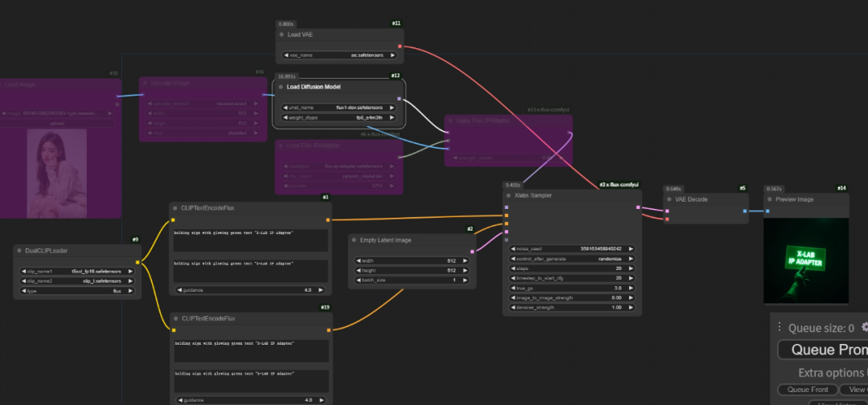
Task: Click the X-LAB IP ADAPTER preview image
Action: pyautogui.click(x=806, y=260)
